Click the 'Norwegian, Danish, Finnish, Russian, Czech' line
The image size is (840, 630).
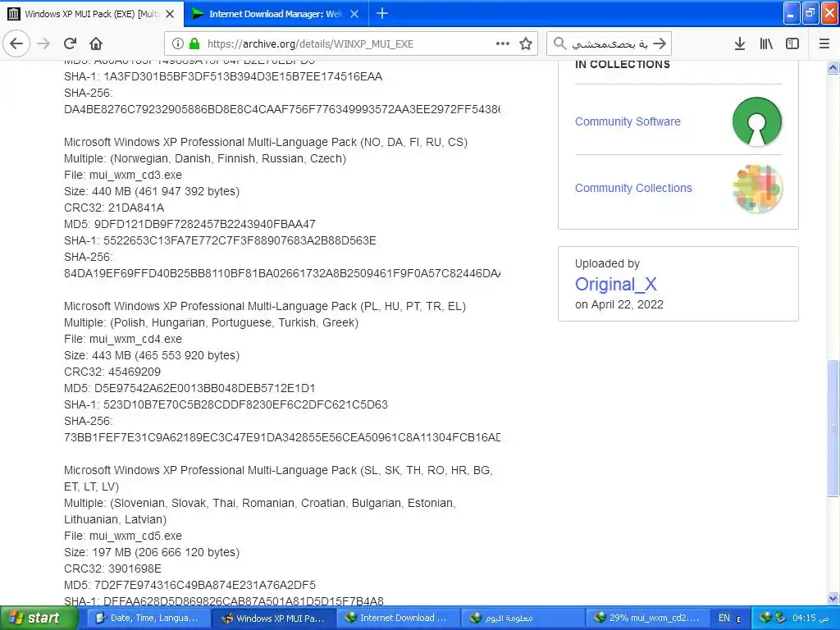(205, 158)
